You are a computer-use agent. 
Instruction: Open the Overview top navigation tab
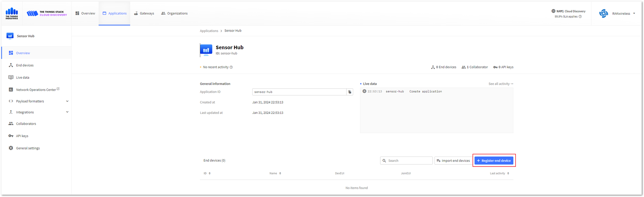[85, 13]
